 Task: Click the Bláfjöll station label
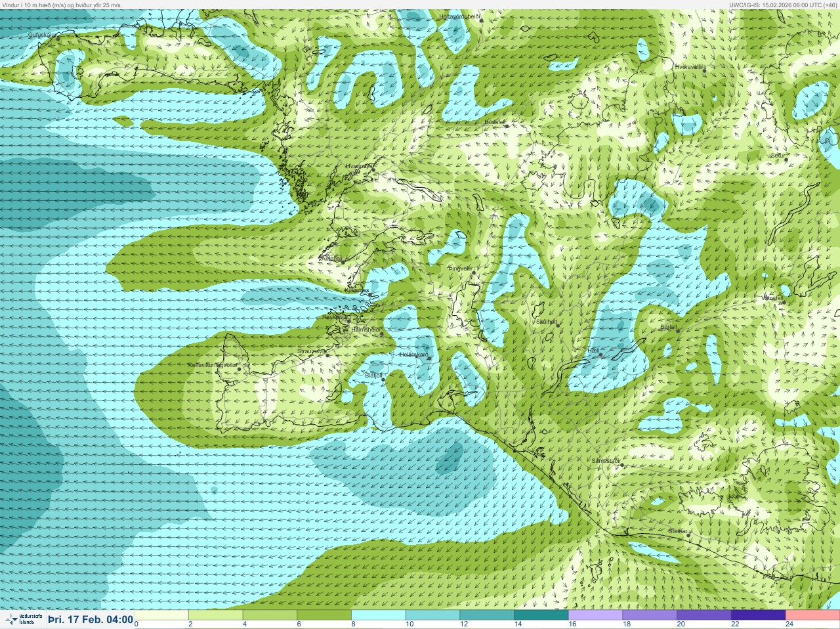373,375
